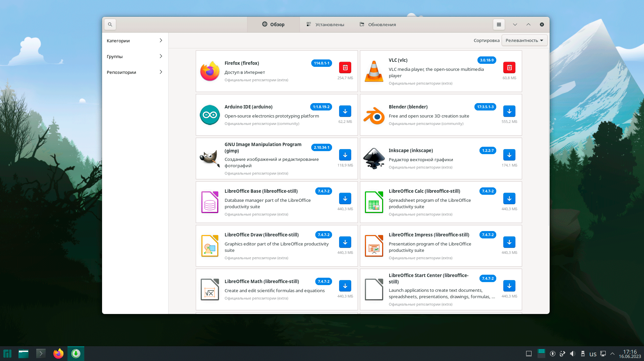Install Blender with the download button
The height and width of the screenshot is (361, 644).
[509, 111]
